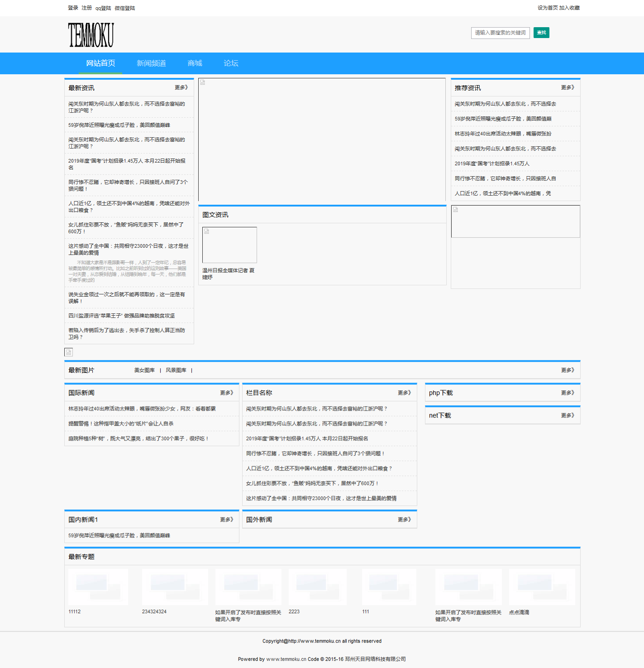Select 微信登陆 login link

(x=125, y=8)
